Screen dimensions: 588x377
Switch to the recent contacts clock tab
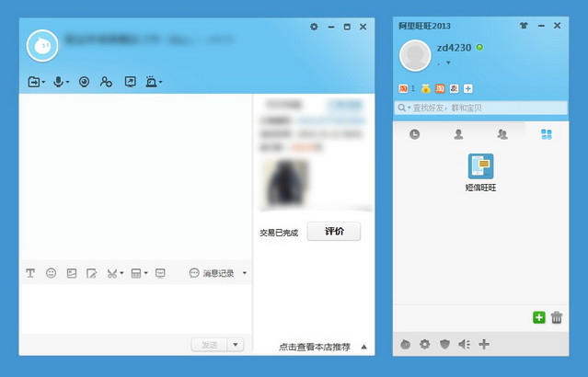pos(415,134)
